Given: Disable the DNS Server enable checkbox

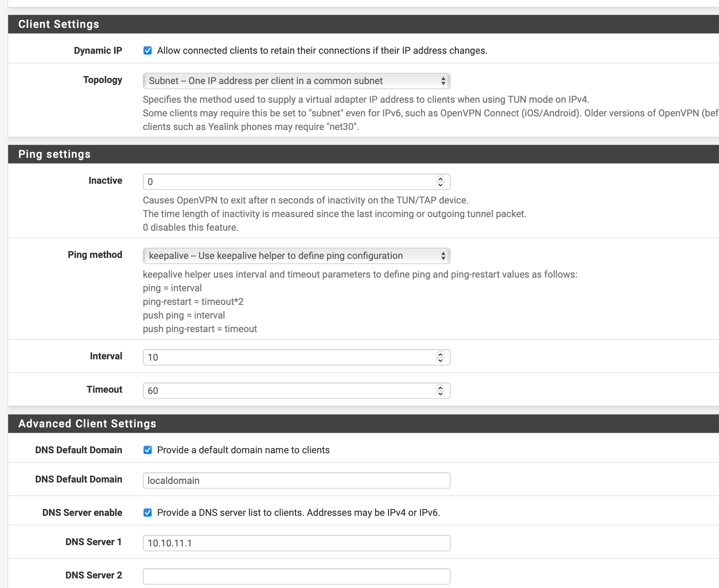Looking at the screenshot, I should pyautogui.click(x=148, y=513).
